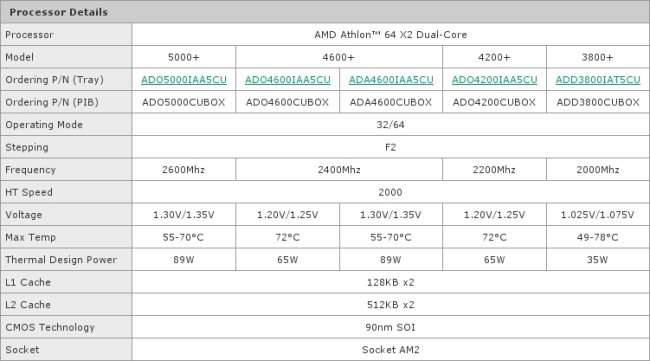This screenshot has height=361, width=650.
Task: Open the ADO5000IAA5CU part number link
Action: tap(184, 80)
